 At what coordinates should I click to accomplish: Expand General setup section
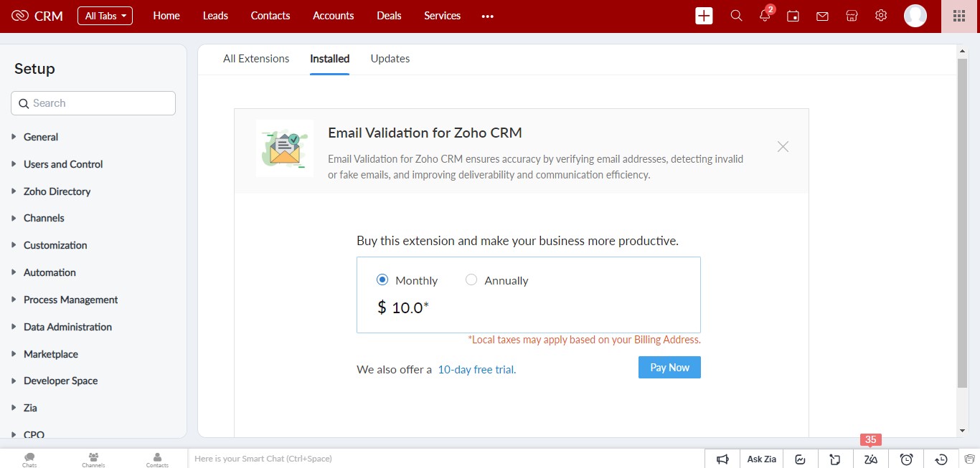[x=41, y=137]
